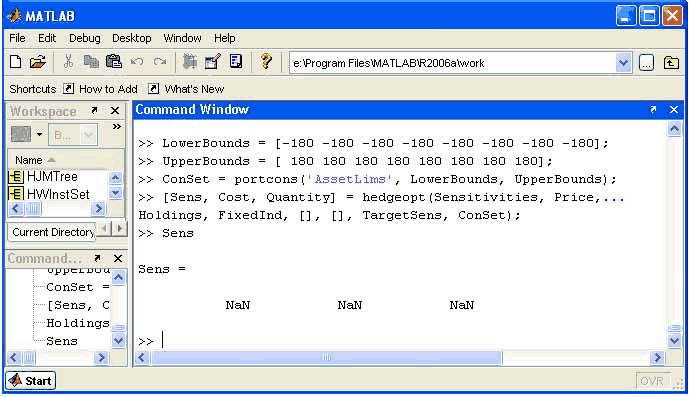The width and height of the screenshot is (689, 397).
Task: Undock the Command History panel
Action: tap(97, 258)
